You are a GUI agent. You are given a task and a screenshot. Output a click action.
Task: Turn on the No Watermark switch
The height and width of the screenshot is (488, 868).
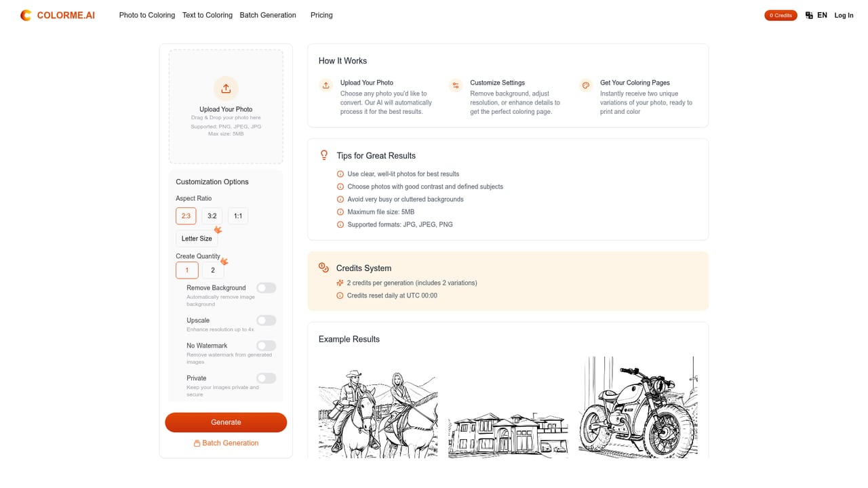point(267,346)
